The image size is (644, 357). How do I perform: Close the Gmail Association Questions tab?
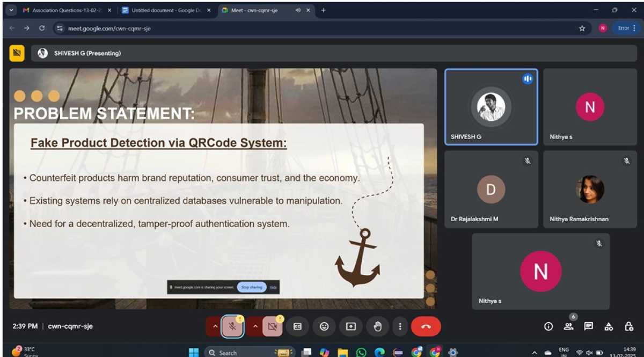click(x=109, y=10)
